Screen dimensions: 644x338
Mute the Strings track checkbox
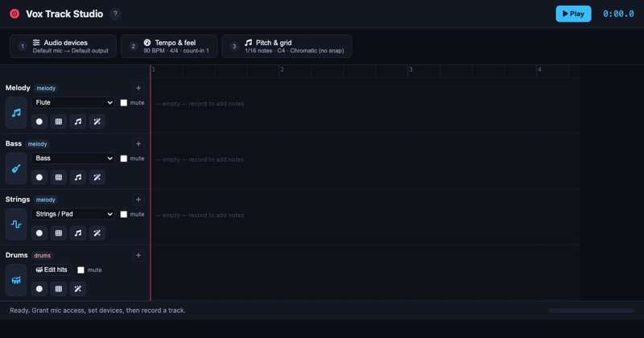(124, 214)
